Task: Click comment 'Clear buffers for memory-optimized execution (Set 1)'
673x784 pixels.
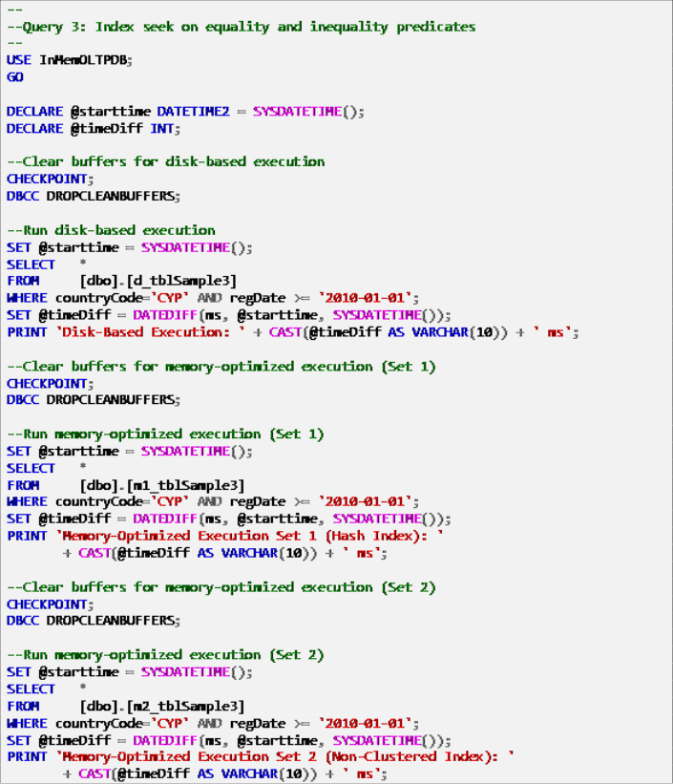Action: pyautogui.click(x=221, y=367)
